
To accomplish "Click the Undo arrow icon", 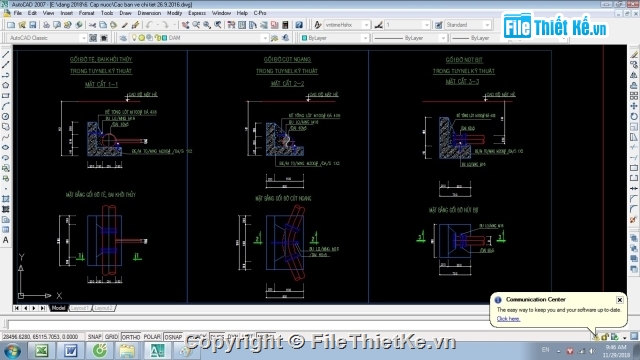I will coord(149,25).
